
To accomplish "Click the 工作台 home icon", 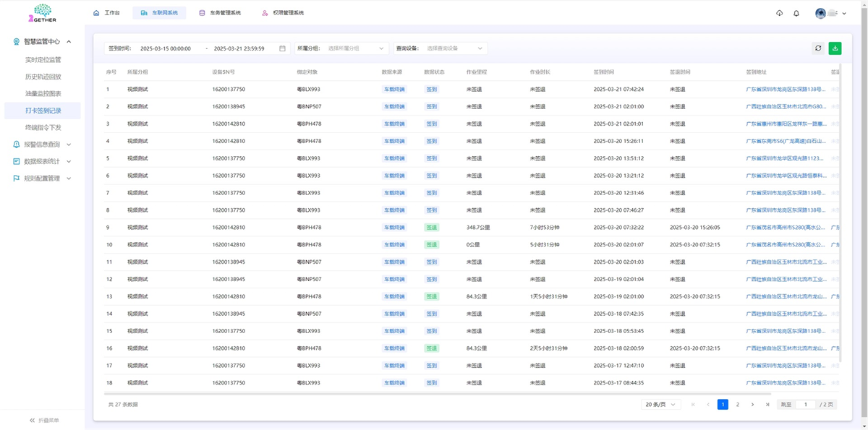I will click(x=96, y=13).
